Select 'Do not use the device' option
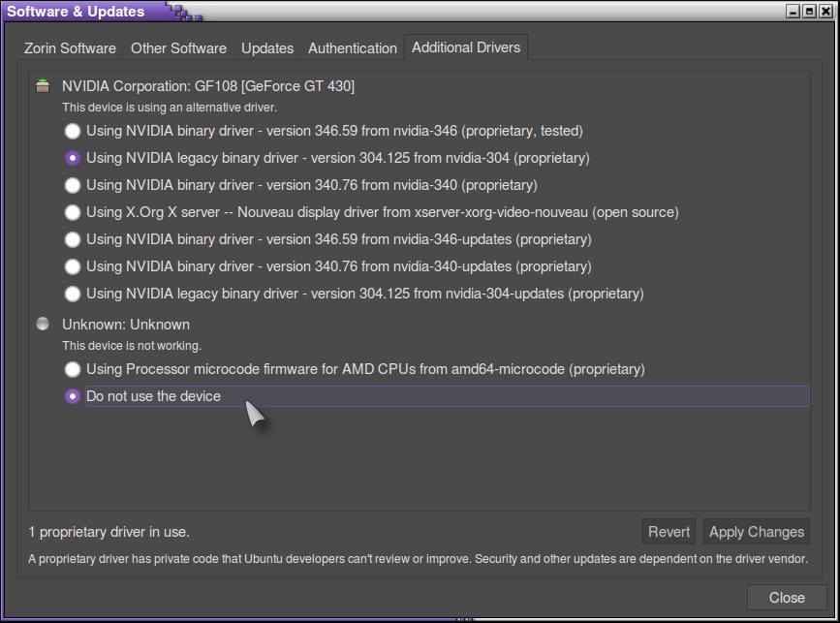 coord(73,396)
